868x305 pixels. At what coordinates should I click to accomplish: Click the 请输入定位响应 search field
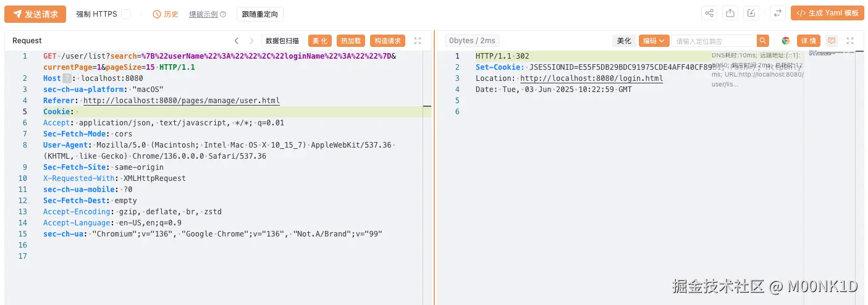(715, 41)
